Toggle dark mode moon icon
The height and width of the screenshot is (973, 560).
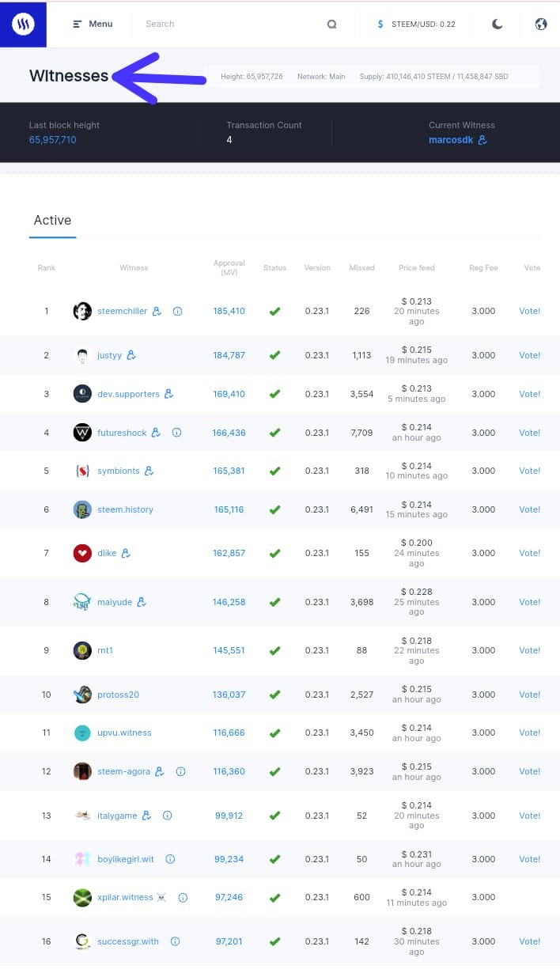(x=497, y=24)
